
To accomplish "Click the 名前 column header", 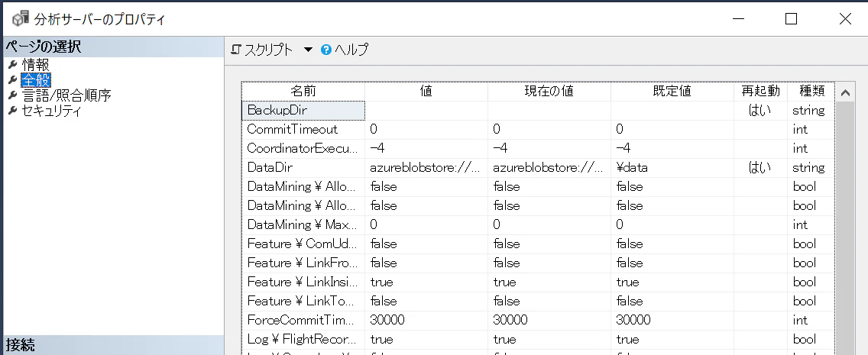I will click(x=303, y=92).
